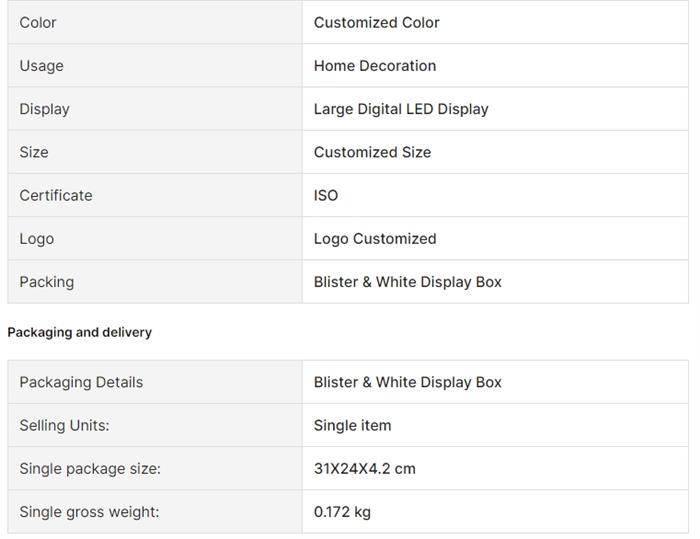Click the "31X24X4.2 cm" package size
The image size is (700, 539).
point(364,468)
